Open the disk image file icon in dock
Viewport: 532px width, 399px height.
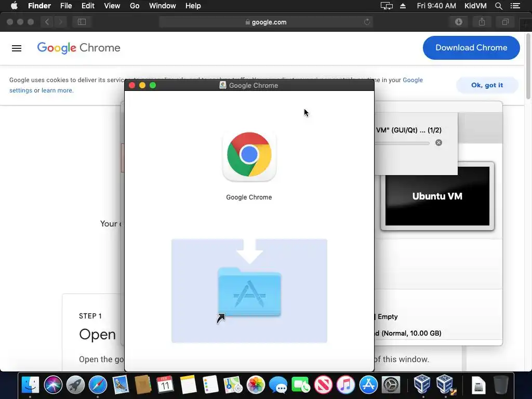478,385
